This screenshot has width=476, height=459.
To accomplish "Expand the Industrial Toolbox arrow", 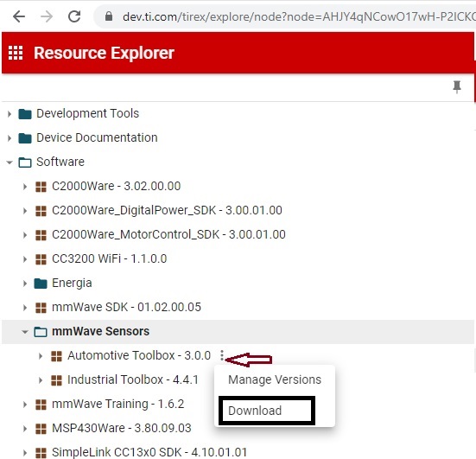I will click(41, 380).
